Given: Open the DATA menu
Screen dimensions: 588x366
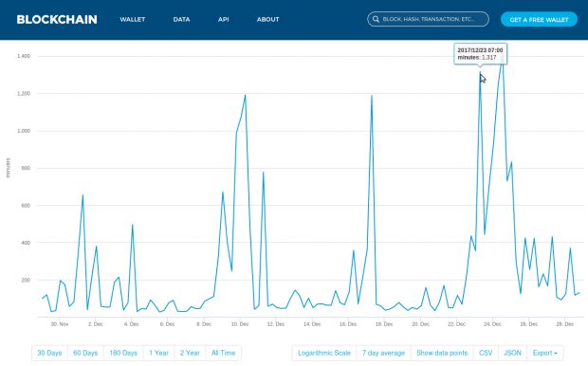Looking at the screenshot, I should tap(181, 20).
